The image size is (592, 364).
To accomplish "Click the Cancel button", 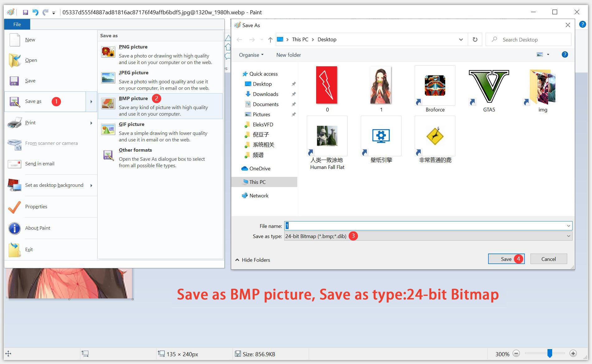I will click(548, 259).
